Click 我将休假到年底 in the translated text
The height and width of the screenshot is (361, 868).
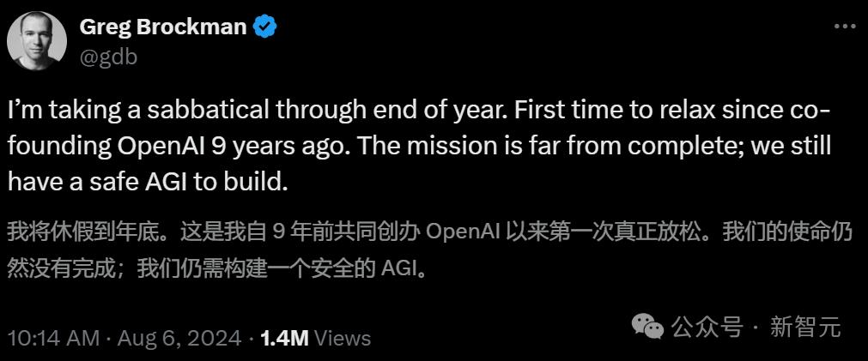click(x=58, y=232)
